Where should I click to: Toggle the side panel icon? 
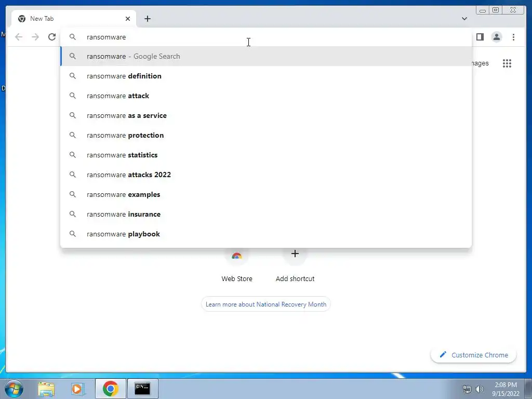click(x=480, y=37)
